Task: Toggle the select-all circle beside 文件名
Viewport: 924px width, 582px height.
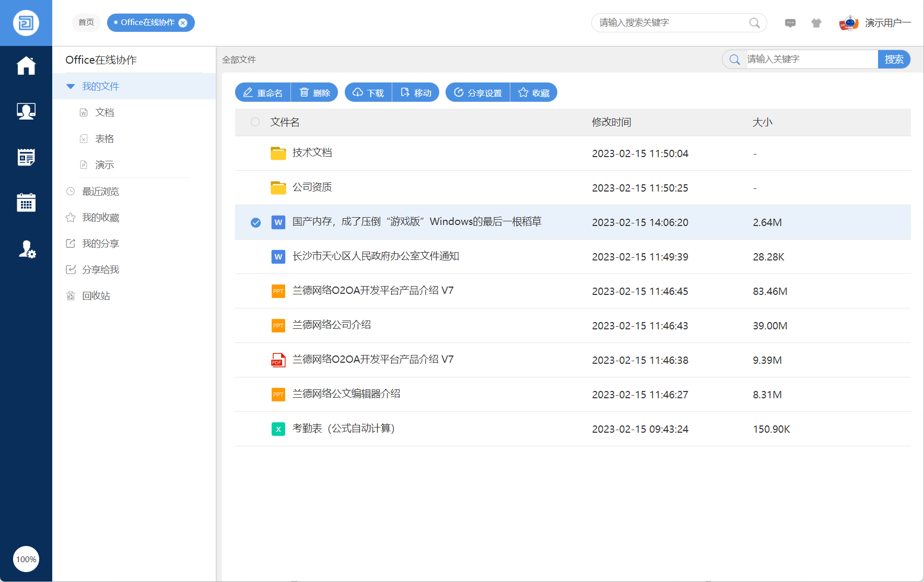Action: pos(255,122)
